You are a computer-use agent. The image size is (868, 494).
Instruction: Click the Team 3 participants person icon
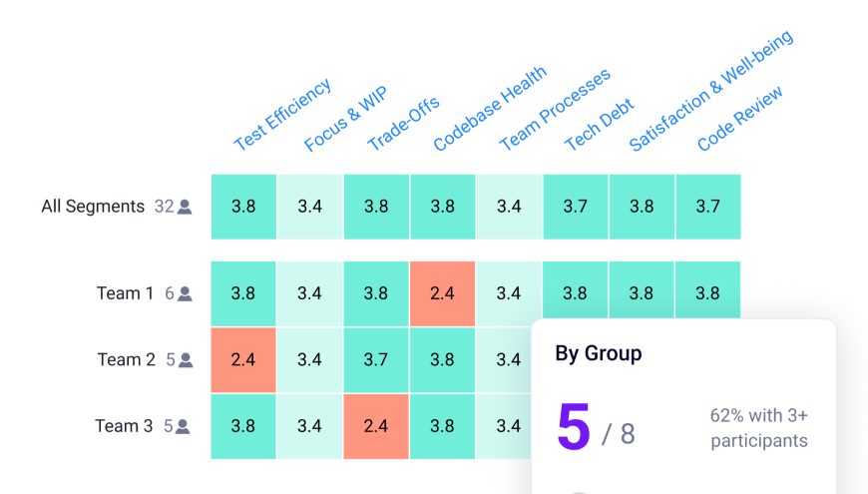(x=185, y=427)
